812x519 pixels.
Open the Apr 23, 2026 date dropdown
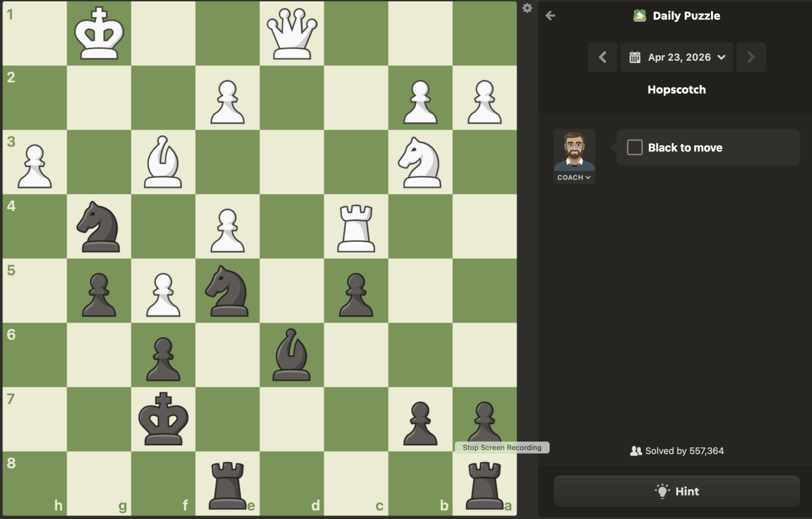tap(677, 57)
